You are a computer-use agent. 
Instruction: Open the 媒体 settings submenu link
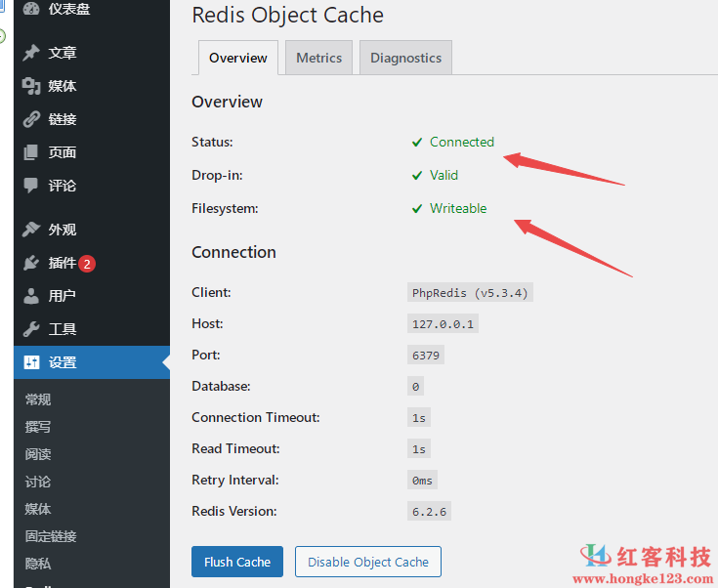pos(38,509)
